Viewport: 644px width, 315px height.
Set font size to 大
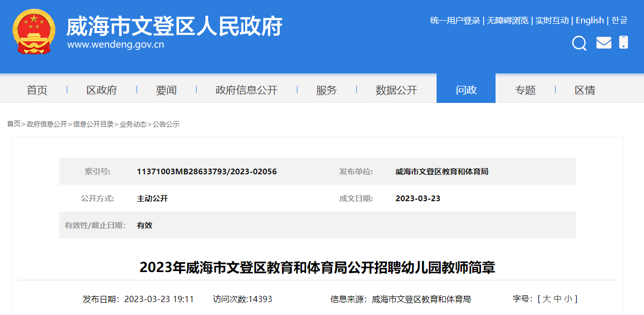pos(546,299)
